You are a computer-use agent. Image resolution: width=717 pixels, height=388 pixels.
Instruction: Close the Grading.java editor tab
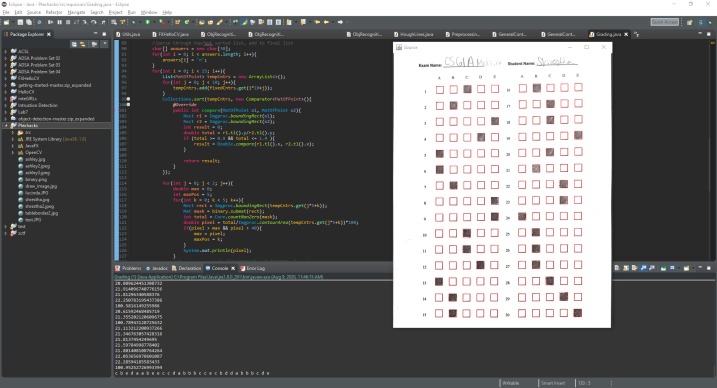[x=626, y=34]
